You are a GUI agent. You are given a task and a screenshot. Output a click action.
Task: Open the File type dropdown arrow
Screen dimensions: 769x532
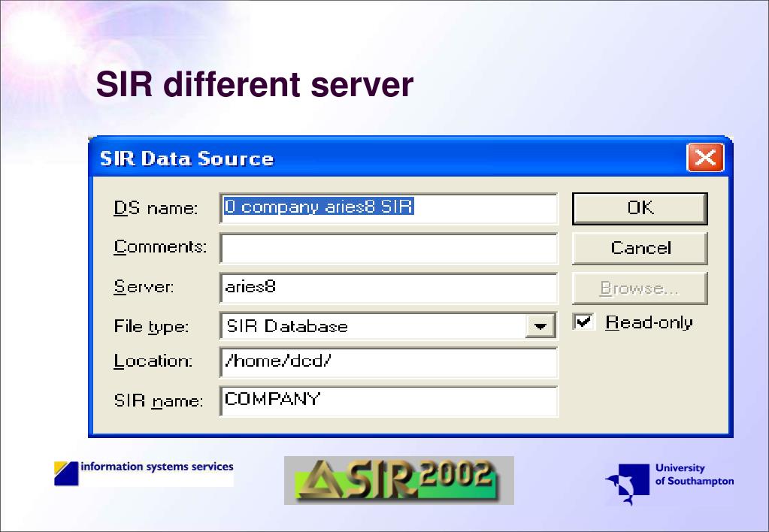(x=540, y=326)
